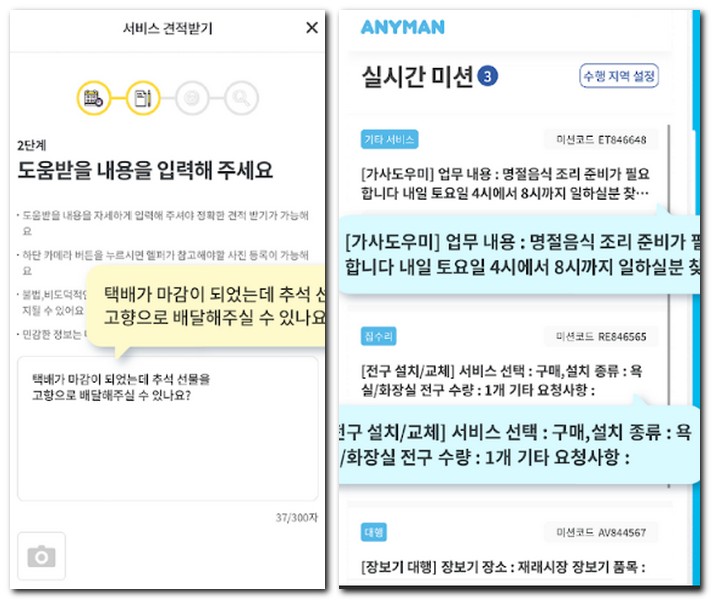Tap the greyed-out third step icon
This screenshot has height=600, width=712.
pyautogui.click(x=191, y=98)
